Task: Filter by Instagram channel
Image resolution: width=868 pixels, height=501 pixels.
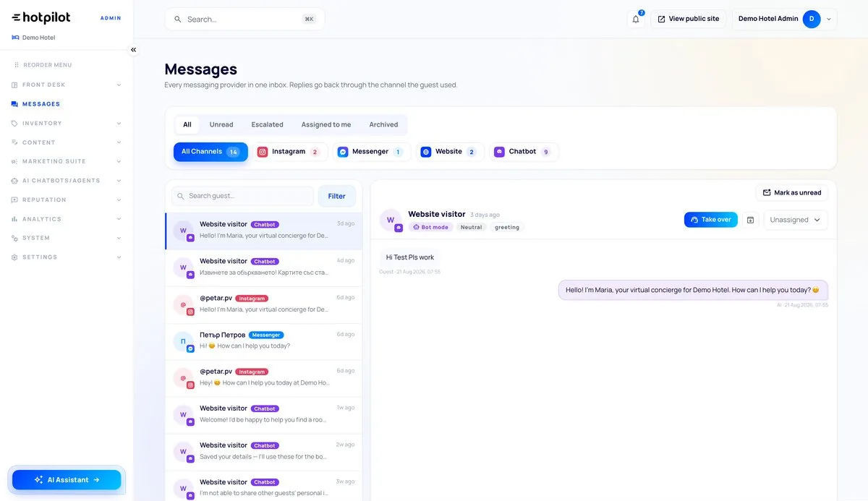Action: coord(289,152)
